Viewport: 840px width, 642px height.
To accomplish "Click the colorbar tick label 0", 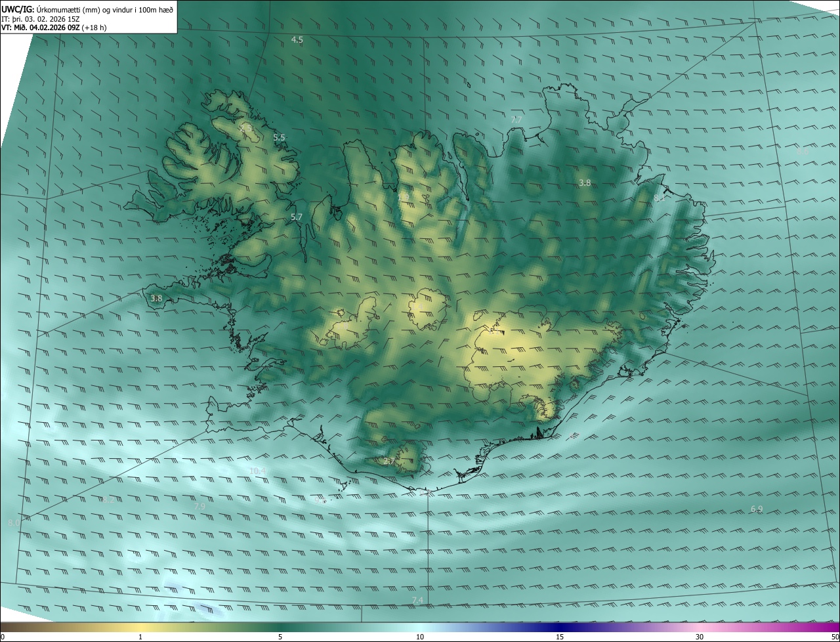I will click(x=3, y=637).
